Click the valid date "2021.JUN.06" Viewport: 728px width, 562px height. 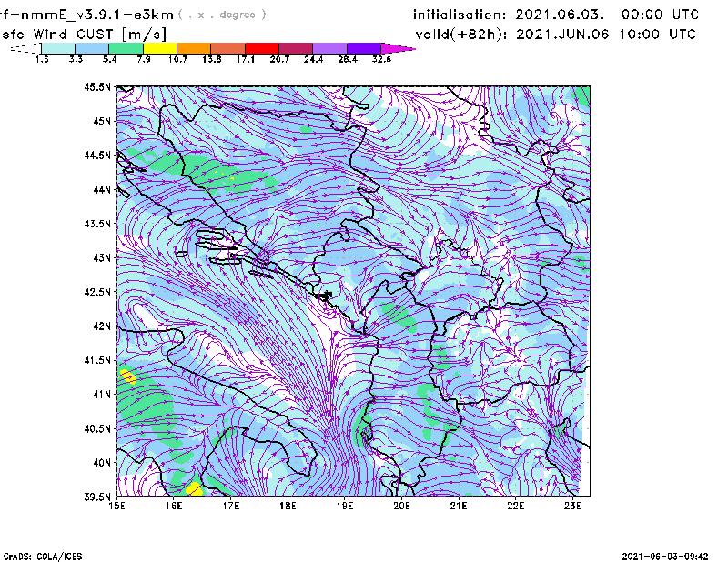pos(562,35)
